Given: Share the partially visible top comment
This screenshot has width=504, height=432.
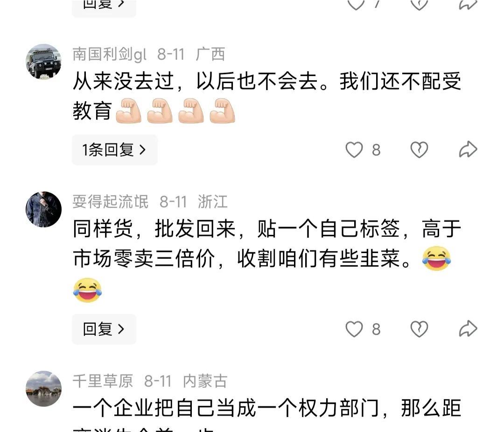Looking at the screenshot, I should (x=468, y=5).
